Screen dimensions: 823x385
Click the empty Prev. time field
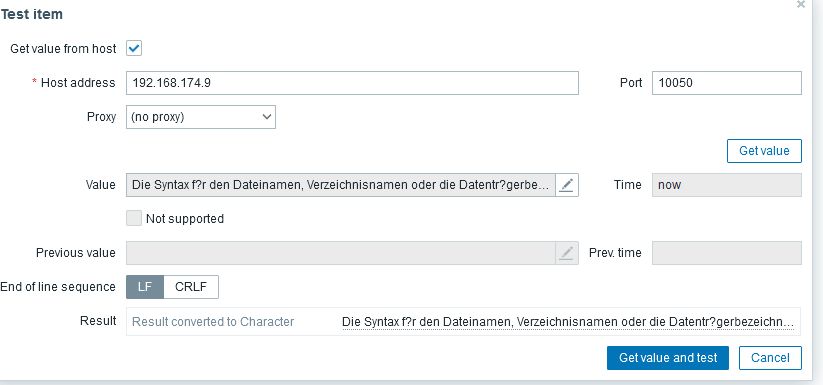coord(727,253)
